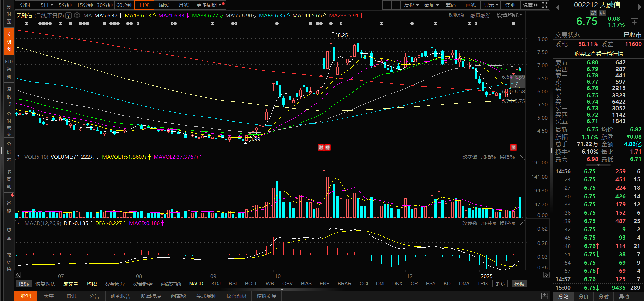Go to next stock arrow
644x301 pixels.
tap(639, 7)
